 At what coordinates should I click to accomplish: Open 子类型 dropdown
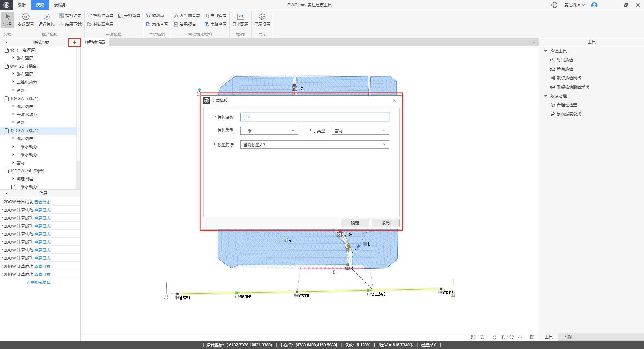[x=360, y=131]
